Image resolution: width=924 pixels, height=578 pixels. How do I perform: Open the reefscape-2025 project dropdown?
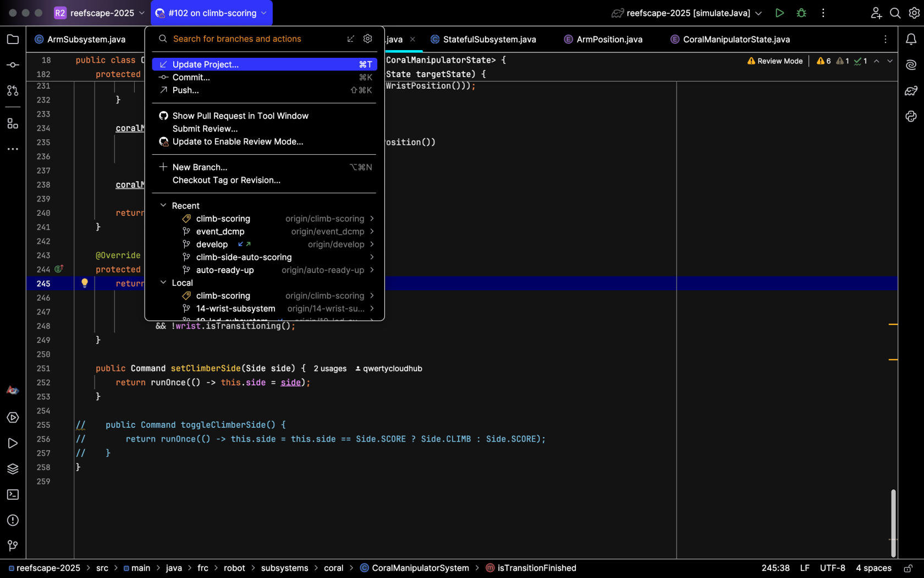click(100, 13)
